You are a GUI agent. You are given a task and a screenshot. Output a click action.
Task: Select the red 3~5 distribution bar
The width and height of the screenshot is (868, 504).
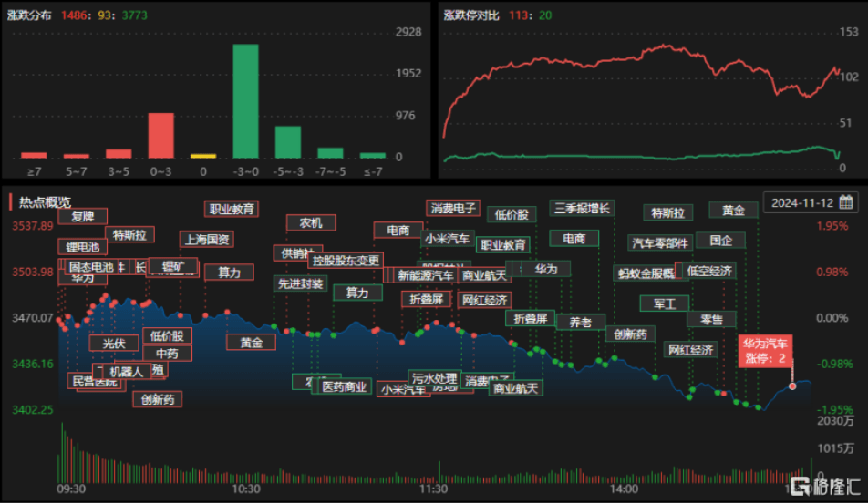click(x=119, y=154)
